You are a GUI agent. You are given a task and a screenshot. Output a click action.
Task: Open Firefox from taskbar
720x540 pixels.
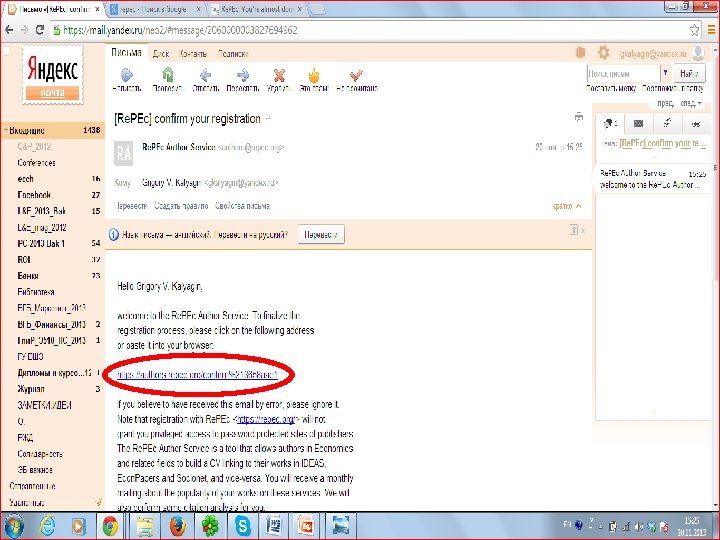(178, 526)
